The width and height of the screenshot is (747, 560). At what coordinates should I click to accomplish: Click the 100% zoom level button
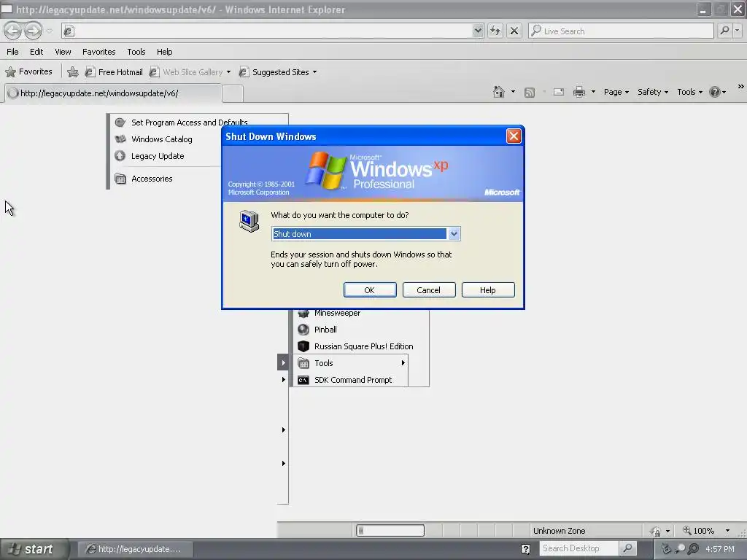pos(699,531)
